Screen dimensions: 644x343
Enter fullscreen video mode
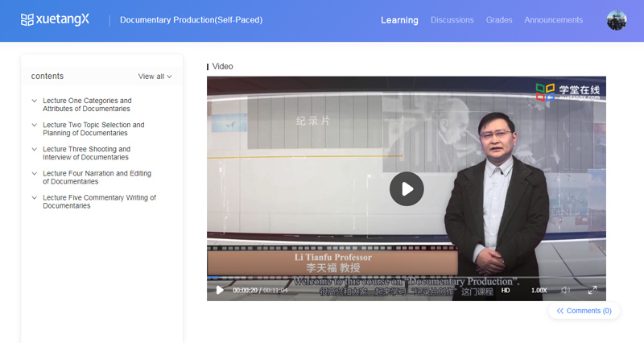click(x=592, y=290)
